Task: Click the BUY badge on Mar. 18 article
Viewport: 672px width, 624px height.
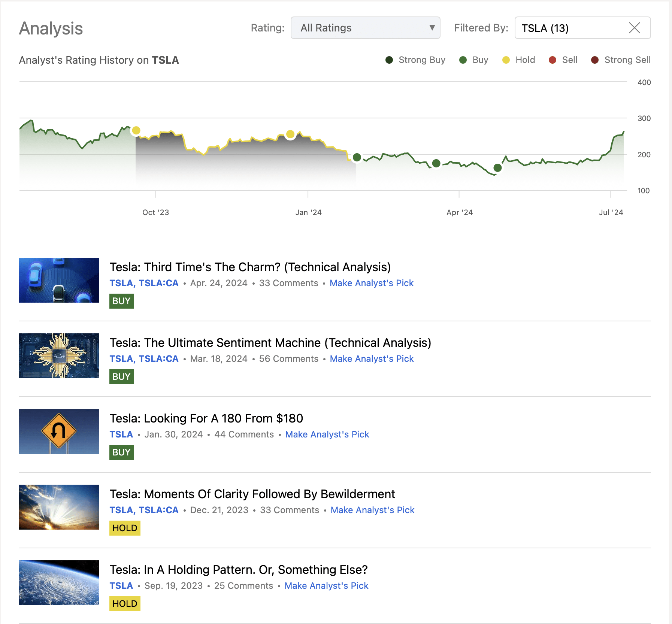Action: (121, 376)
